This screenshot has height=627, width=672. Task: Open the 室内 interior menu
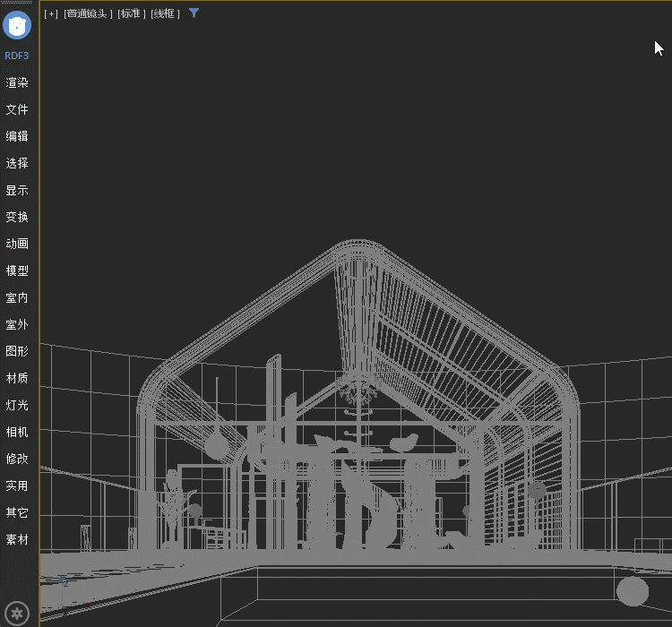click(17, 297)
